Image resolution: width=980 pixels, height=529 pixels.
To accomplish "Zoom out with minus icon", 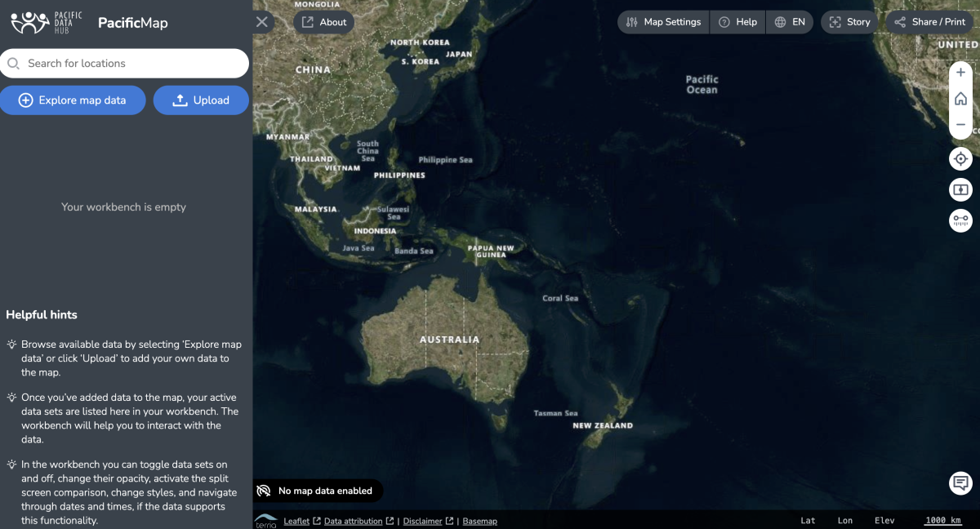I will (x=960, y=125).
